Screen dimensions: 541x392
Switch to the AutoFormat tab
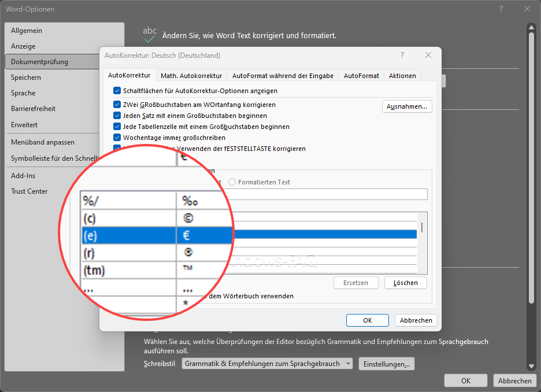361,76
